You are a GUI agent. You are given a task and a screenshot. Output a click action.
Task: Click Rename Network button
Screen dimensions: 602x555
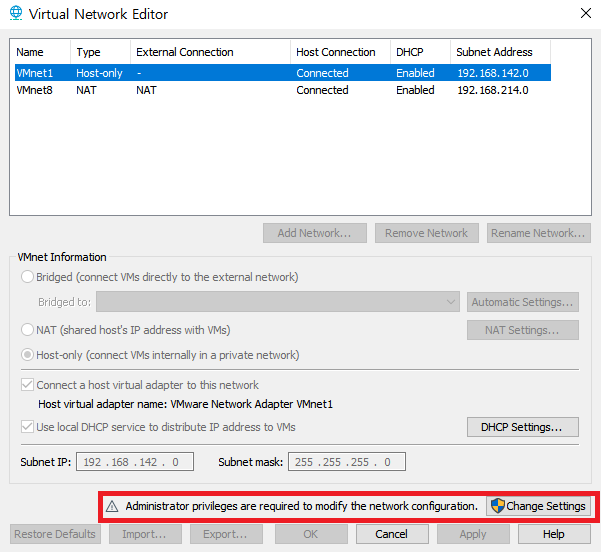click(x=539, y=233)
